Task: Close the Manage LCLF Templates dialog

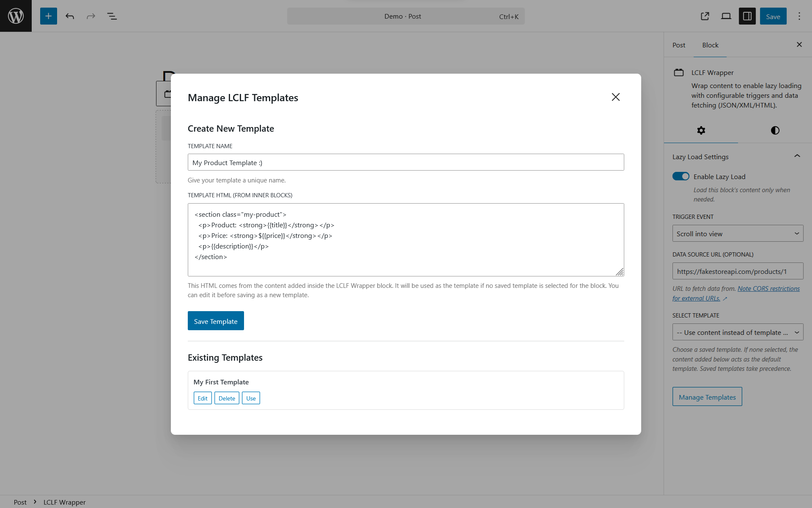Action: 615,97
